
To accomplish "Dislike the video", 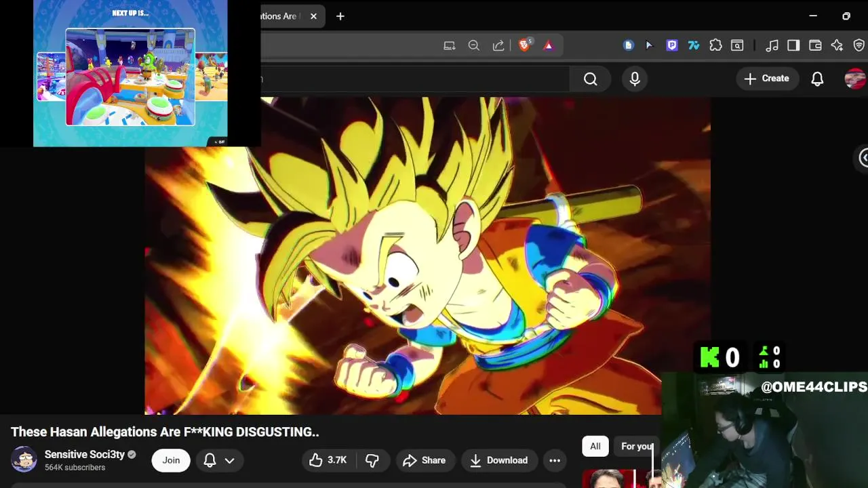I will (x=372, y=460).
